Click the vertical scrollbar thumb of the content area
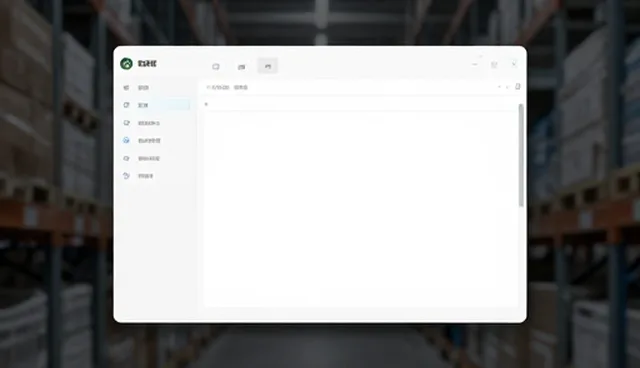Image resolution: width=640 pixels, height=368 pixels. [x=521, y=155]
